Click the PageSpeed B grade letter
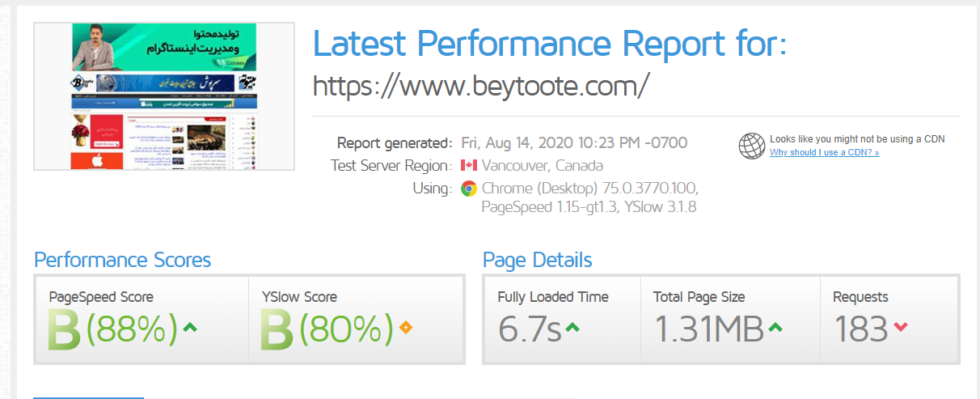Viewport: 980px width, 399px height. tap(64, 329)
